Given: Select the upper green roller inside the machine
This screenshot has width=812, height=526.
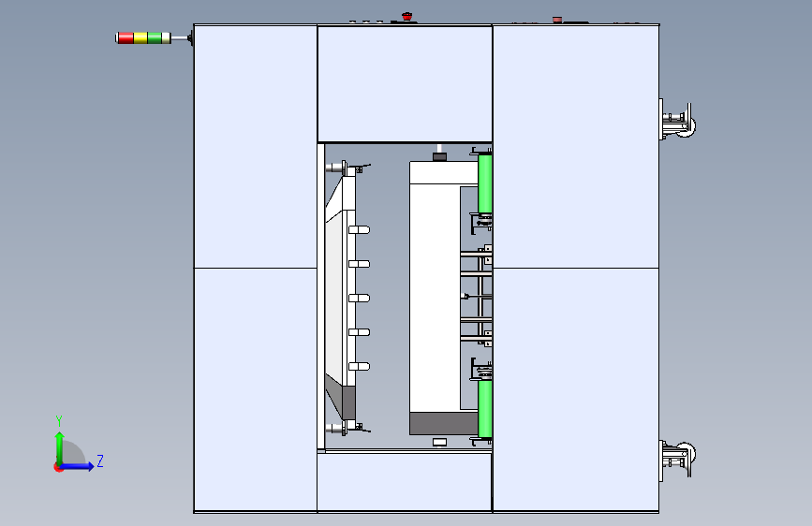Looking at the screenshot, I should pos(485,183).
